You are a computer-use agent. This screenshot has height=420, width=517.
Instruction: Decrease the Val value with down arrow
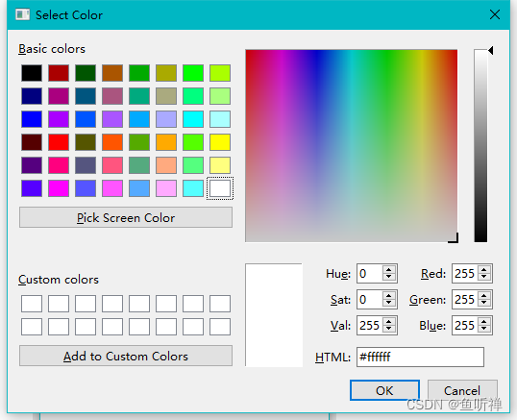click(x=389, y=329)
